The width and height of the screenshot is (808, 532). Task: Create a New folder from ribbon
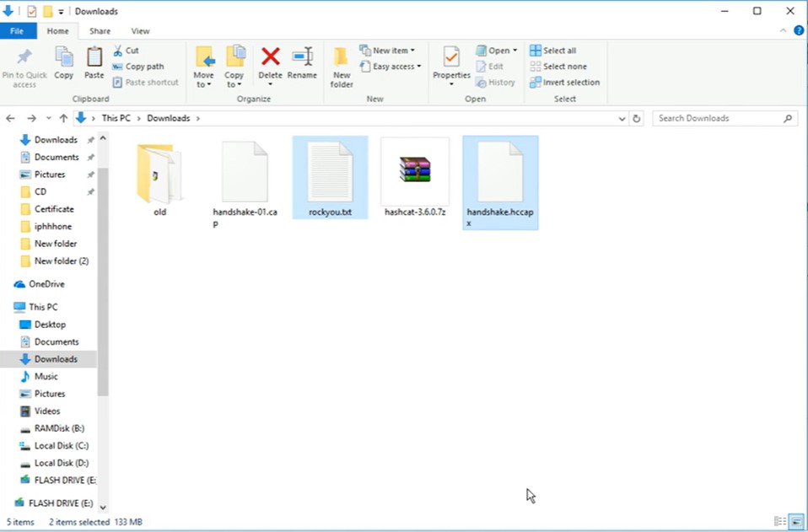click(342, 66)
